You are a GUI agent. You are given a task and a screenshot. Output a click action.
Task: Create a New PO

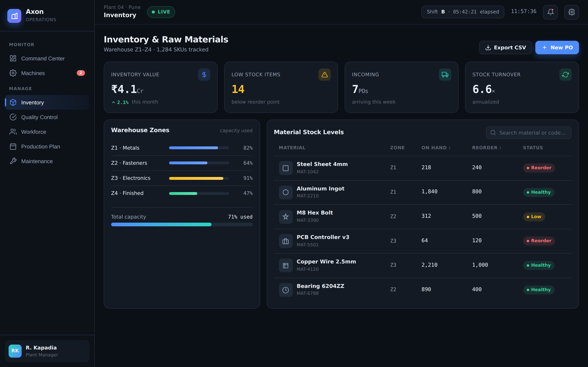coord(557,48)
